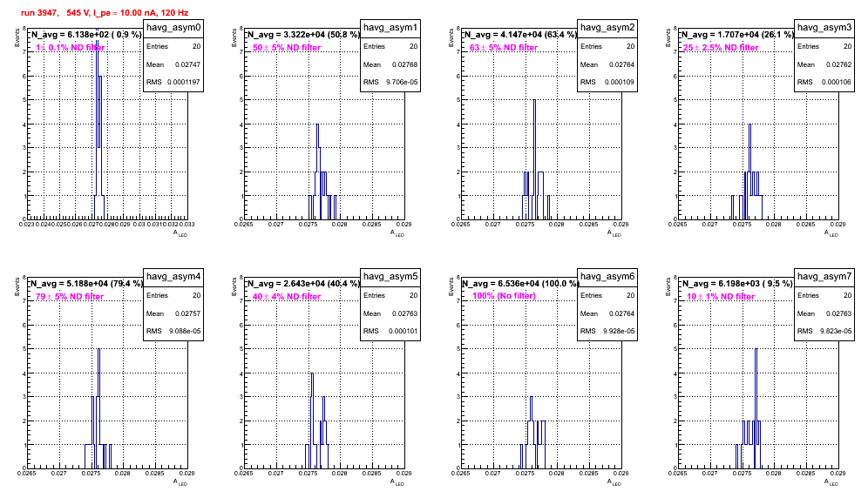Image resolution: width=868 pixels, height=498 pixels.
Task: Click the A_LED axis title under havg_asym6
Action: 614,482
